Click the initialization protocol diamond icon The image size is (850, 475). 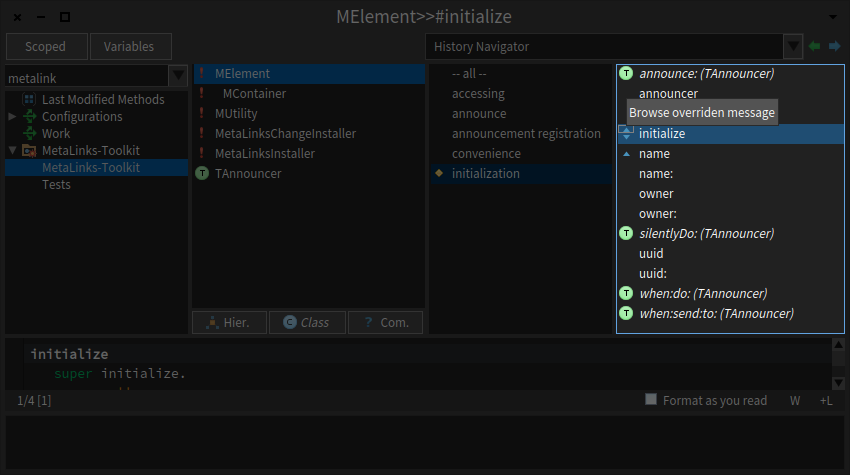pyautogui.click(x=439, y=173)
